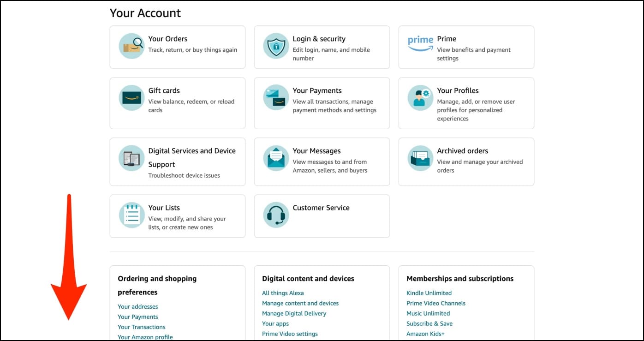The width and height of the screenshot is (644, 341).
Task: Click the Prime logo icon
Action: pos(420,43)
